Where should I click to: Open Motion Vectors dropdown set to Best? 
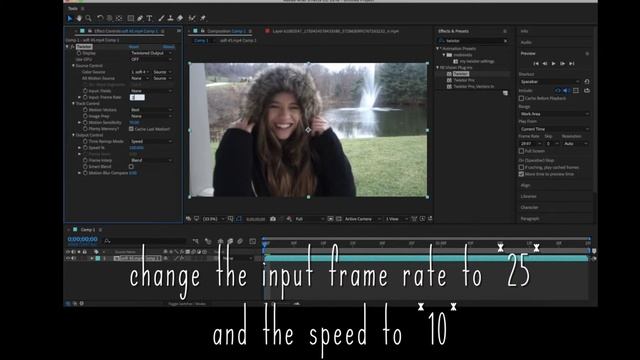tap(151, 110)
